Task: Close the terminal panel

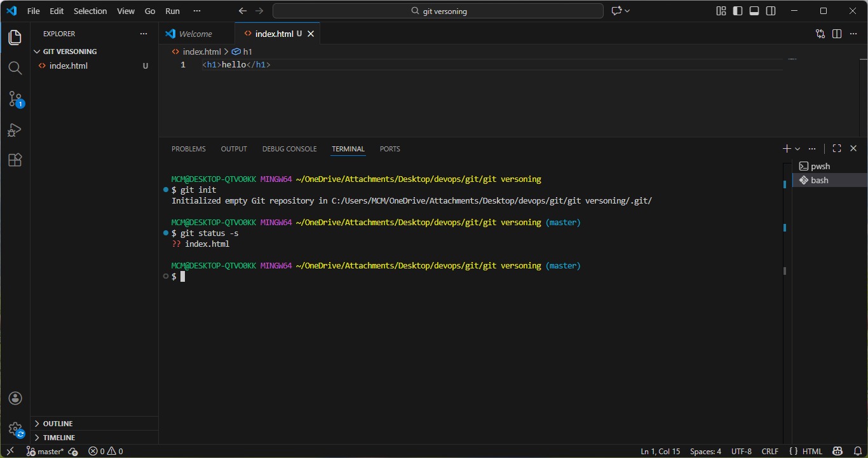Action: 853,148
